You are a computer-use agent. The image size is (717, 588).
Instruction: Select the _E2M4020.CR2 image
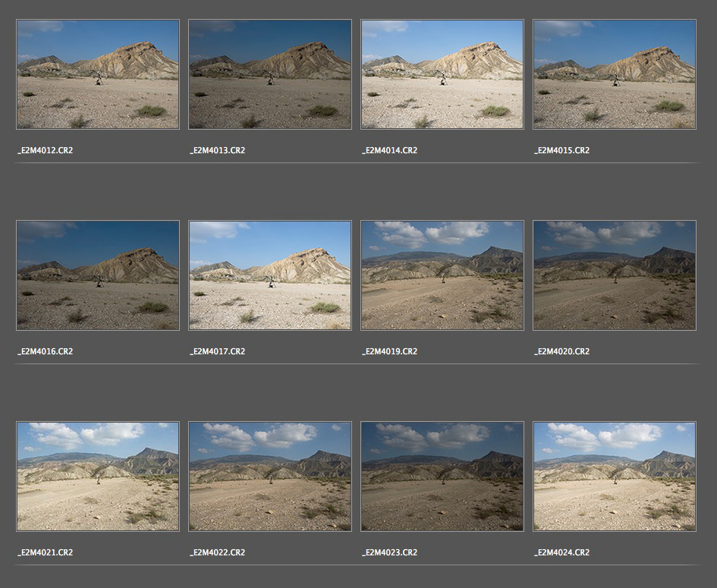tap(615, 275)
